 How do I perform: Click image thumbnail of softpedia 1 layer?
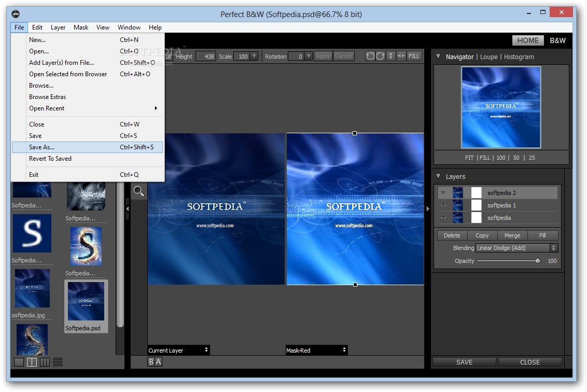pos(458,205)
